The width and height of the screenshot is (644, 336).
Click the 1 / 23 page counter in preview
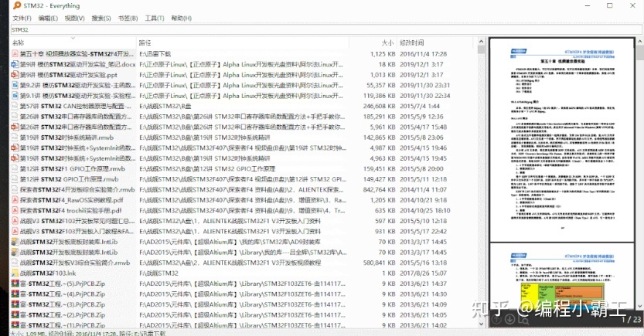(x=630, y=320)
